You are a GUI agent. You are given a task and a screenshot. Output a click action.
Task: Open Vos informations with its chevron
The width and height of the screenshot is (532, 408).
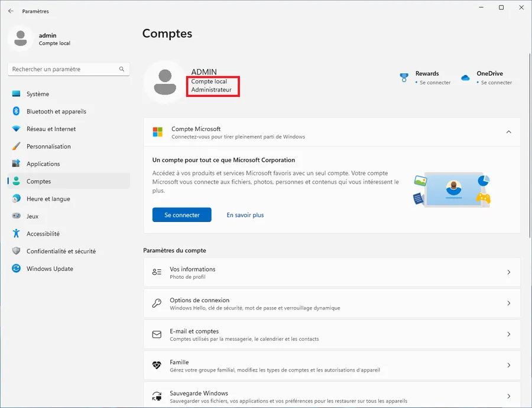[508, 272]
